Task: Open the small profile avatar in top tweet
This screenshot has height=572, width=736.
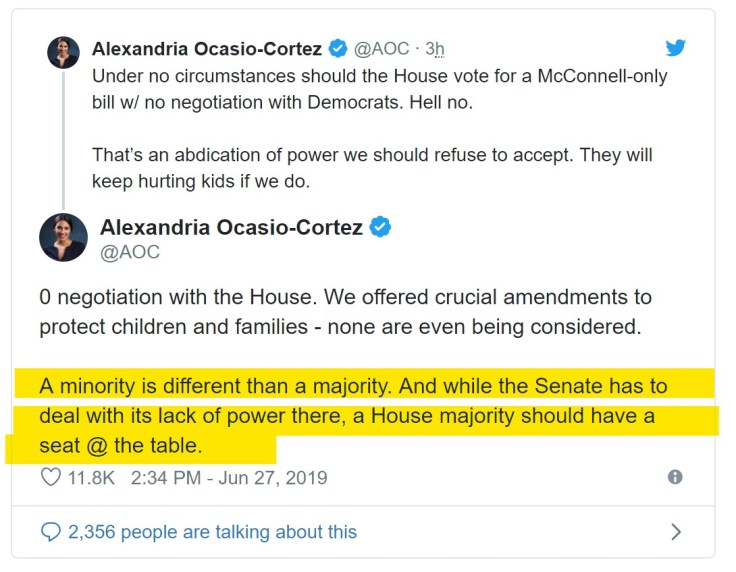Action: [x=63, y=52]
